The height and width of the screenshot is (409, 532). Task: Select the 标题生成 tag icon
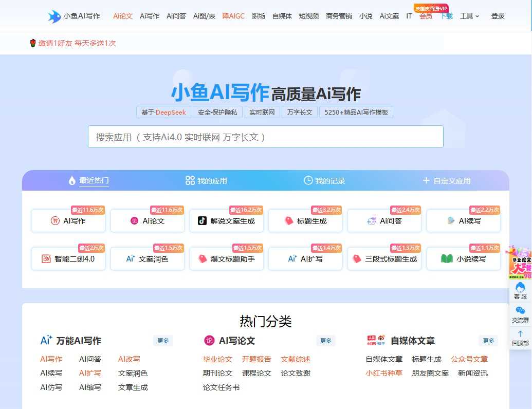click(x=287, y=220)
